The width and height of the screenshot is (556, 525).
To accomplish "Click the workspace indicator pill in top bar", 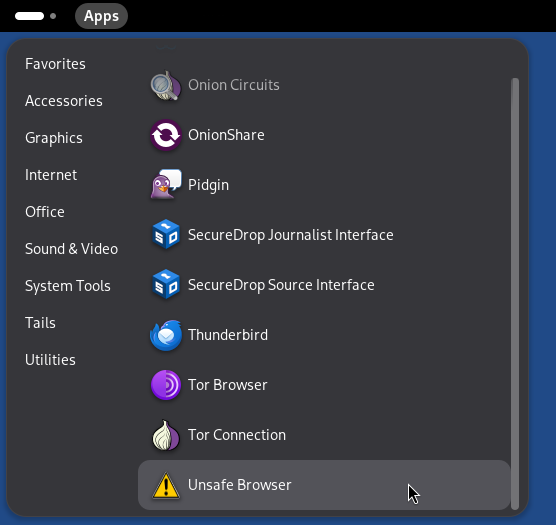I will [29, 16].
